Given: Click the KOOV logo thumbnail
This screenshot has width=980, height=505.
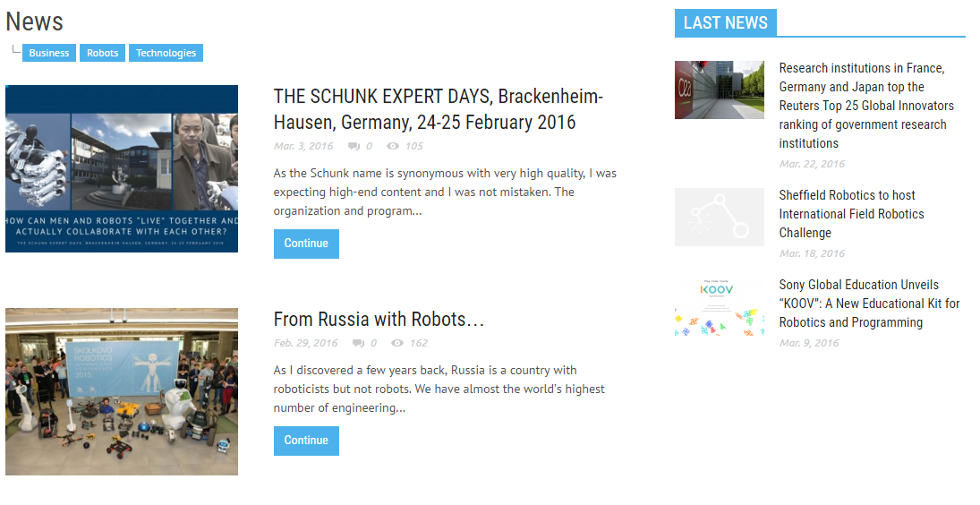Looking at the screenshot, I should click(x=720, y=306).
